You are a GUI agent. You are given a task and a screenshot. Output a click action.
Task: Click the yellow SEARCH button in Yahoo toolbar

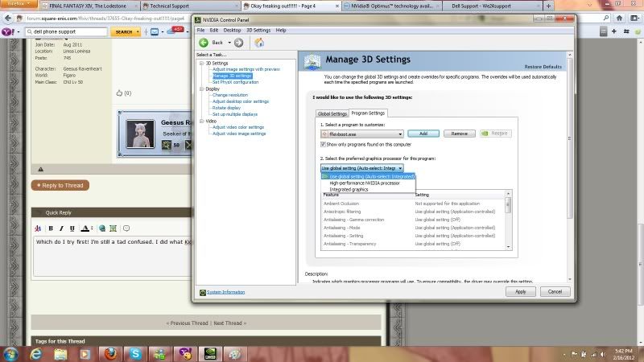[126, 31]
